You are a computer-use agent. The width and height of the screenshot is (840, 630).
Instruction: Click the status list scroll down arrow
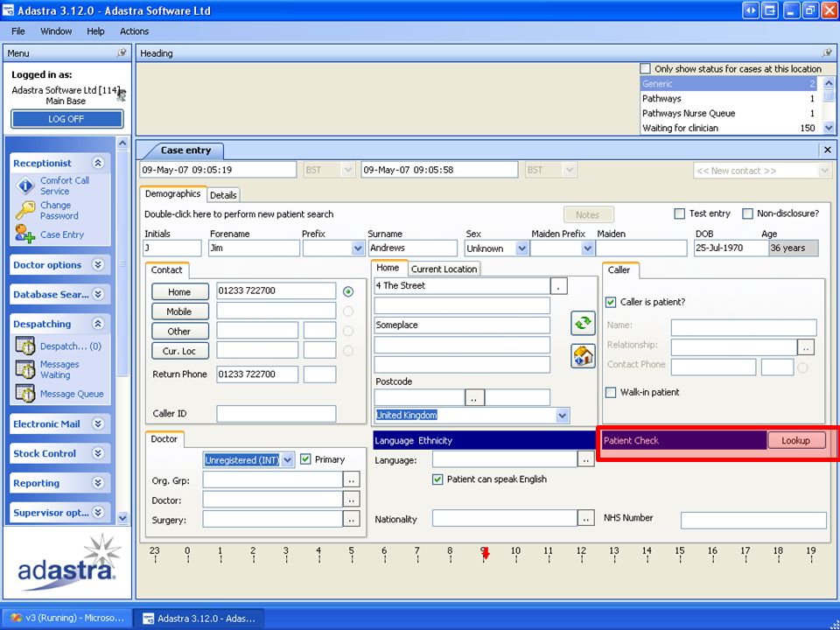coord(829,128)
